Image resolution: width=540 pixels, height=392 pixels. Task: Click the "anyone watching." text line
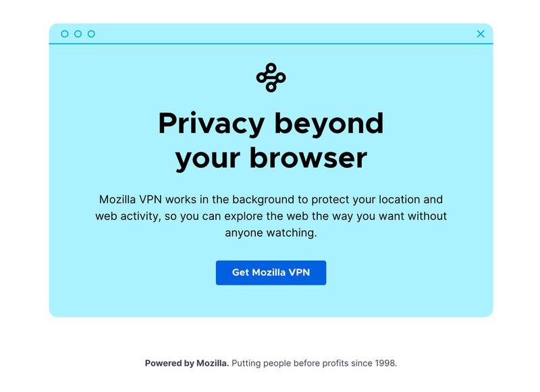271,233
